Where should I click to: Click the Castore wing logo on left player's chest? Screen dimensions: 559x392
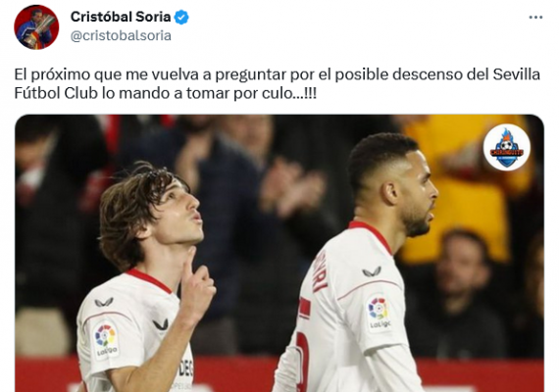[x=161, y=324]
